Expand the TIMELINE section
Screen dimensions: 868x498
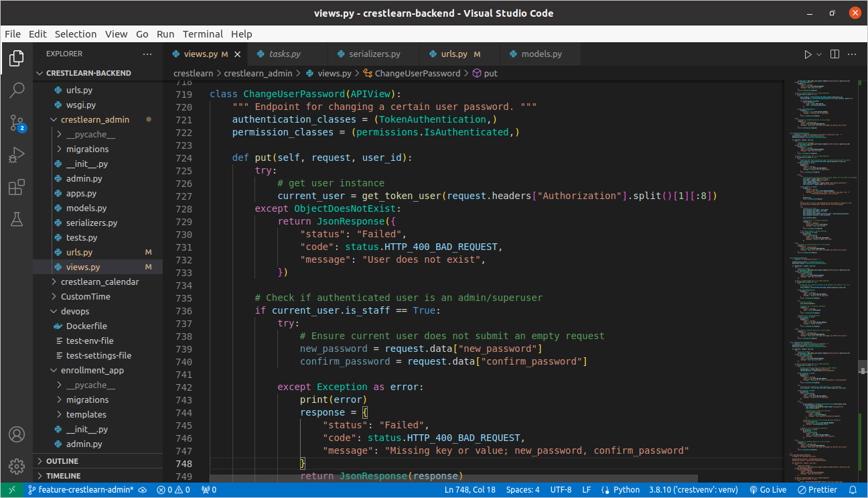click(x=98, y=475)
